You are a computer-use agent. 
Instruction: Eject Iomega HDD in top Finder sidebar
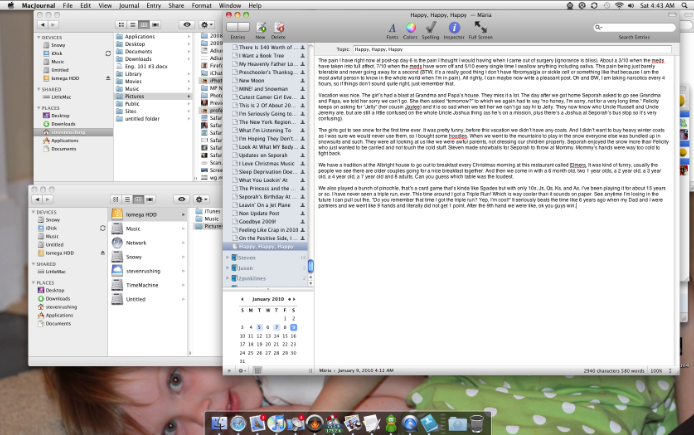tap(108, 78)
